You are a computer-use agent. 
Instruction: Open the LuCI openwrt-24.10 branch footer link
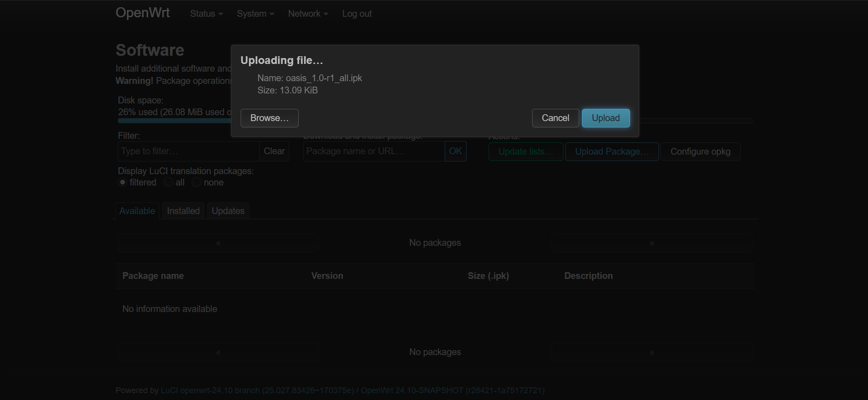(257, 390)
